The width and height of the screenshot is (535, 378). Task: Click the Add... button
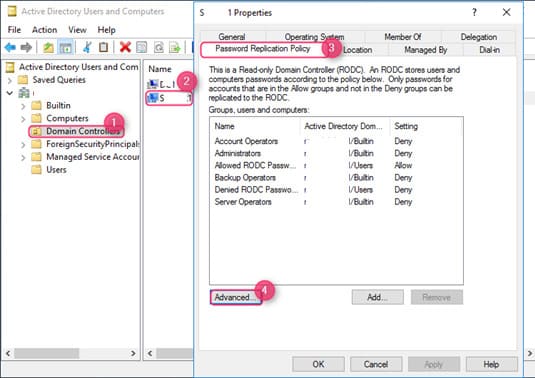click(377, 297)
